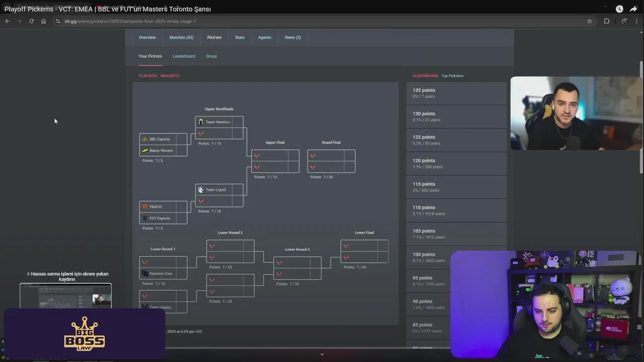
Task: Click the 115 points leaderboard row
Action: click(456, 187)
